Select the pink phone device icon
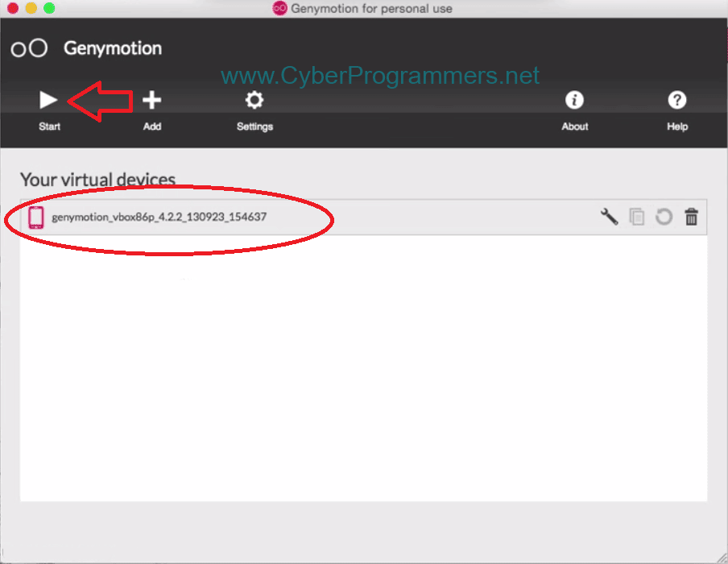The image size is (728, 564). pos(35,218)
